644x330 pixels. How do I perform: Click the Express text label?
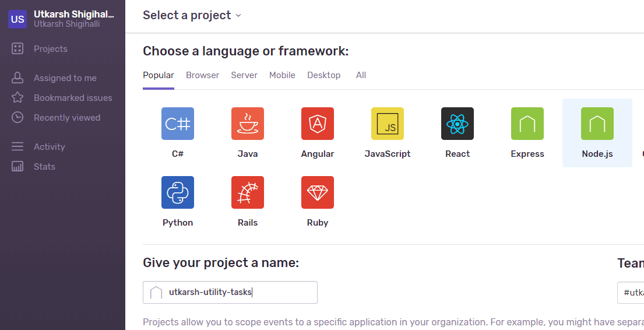coord(527,154)
